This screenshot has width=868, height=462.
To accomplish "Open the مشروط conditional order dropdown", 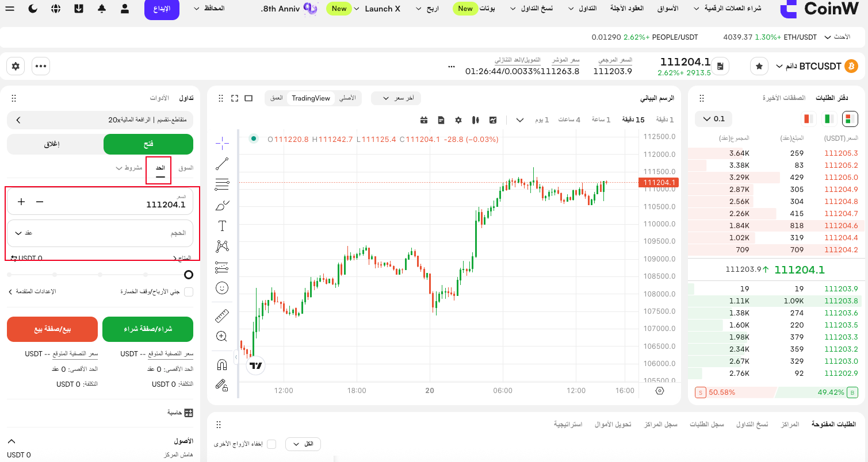I will pos(129,168).
